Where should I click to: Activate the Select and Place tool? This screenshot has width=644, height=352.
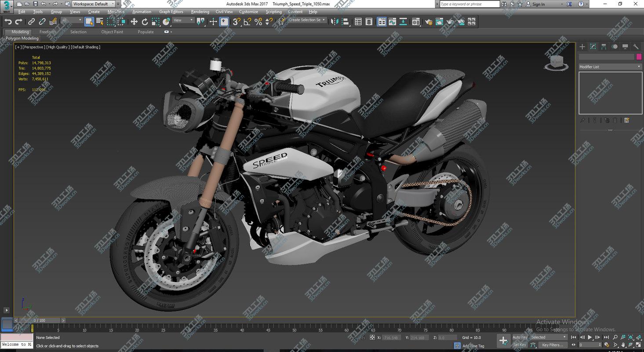pyautogui.click(x=166, y=22)
